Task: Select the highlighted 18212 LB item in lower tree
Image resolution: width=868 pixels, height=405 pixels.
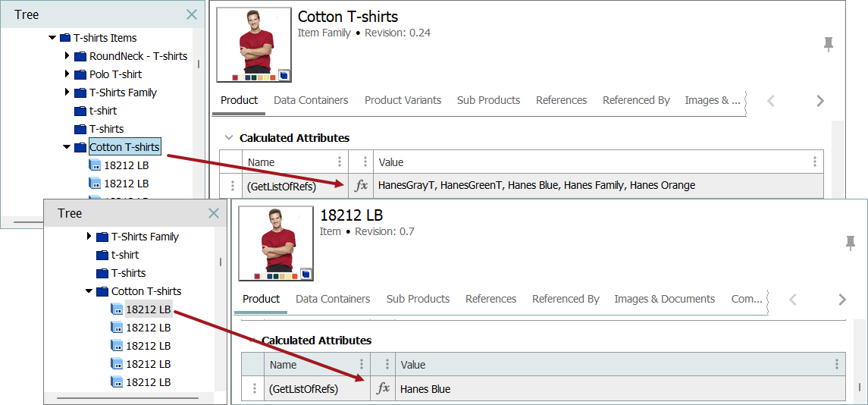Action: click(x=148, y=309)
